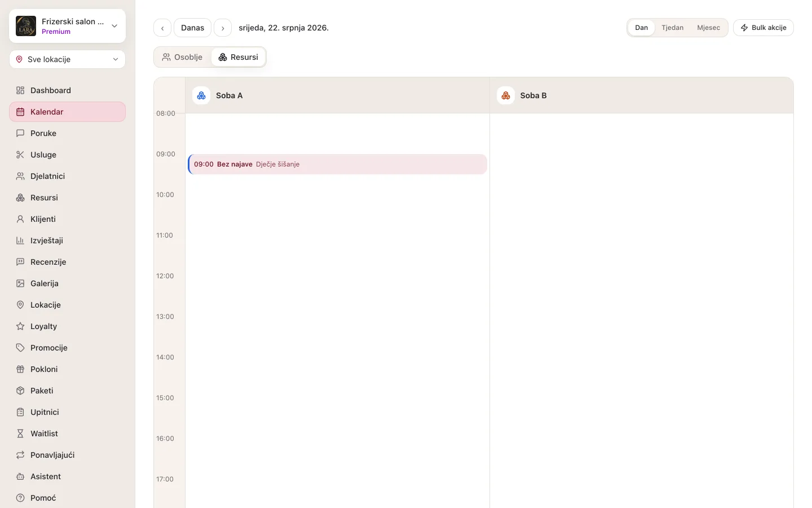Click the Klijenti person icon
This screenshot has height=508, width=812.
click(x=20, y=219)
